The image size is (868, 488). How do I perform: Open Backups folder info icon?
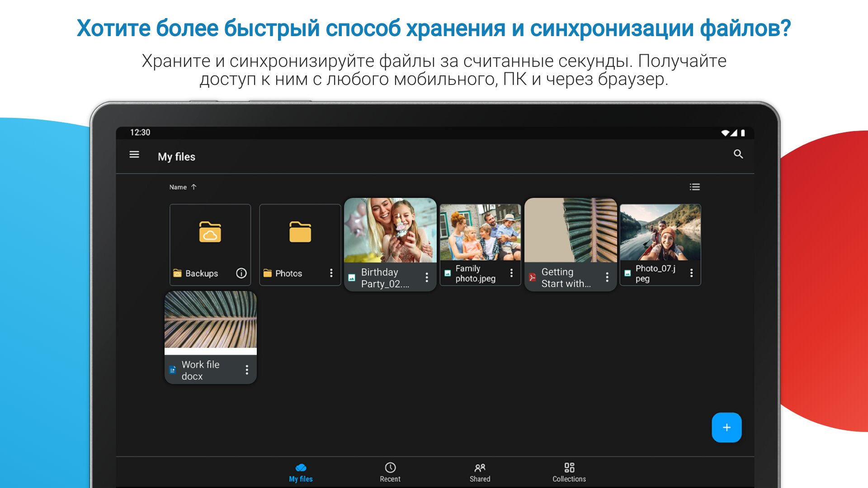(241, 273)
